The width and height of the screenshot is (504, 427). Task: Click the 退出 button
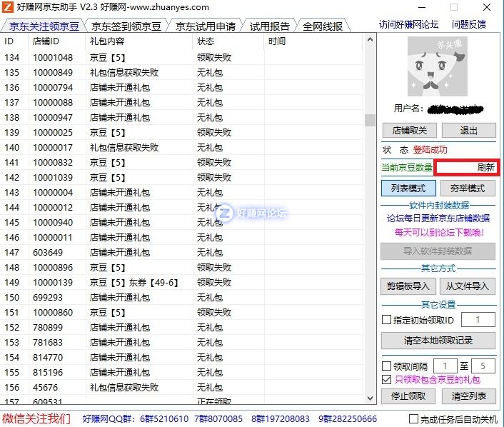click(x=468, y=131)
